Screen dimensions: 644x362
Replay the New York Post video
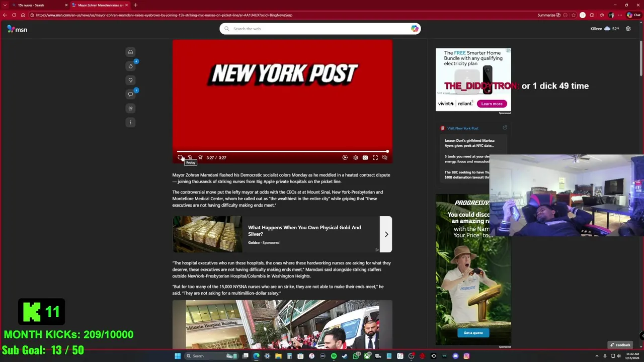pos(180,158)
